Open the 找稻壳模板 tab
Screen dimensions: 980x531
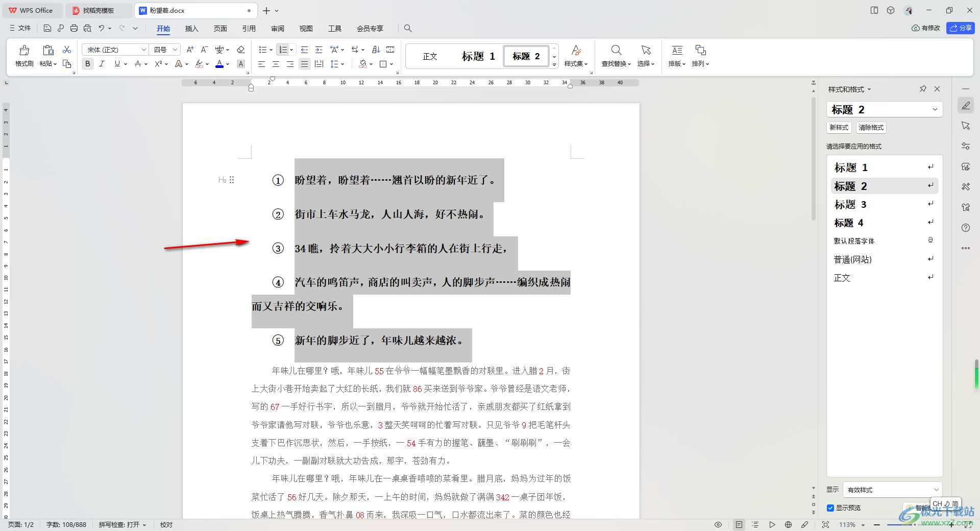tap(99, 10)
